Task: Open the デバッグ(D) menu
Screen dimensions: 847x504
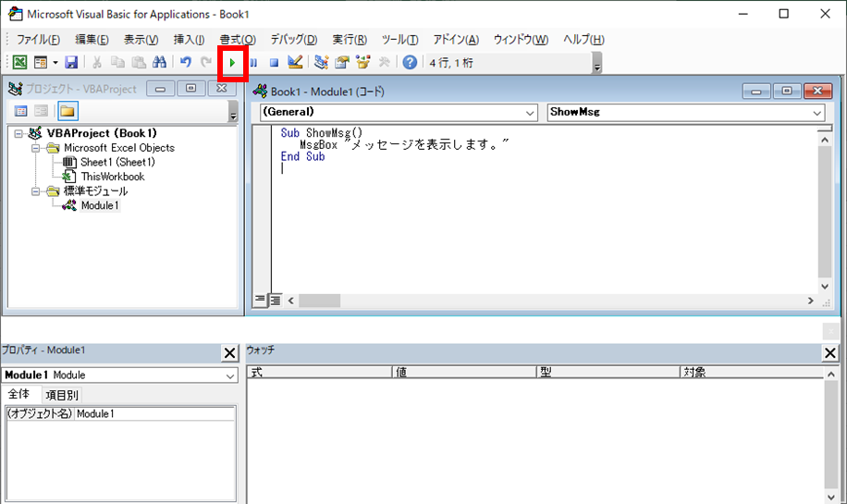Action: [x=294, y=40]
